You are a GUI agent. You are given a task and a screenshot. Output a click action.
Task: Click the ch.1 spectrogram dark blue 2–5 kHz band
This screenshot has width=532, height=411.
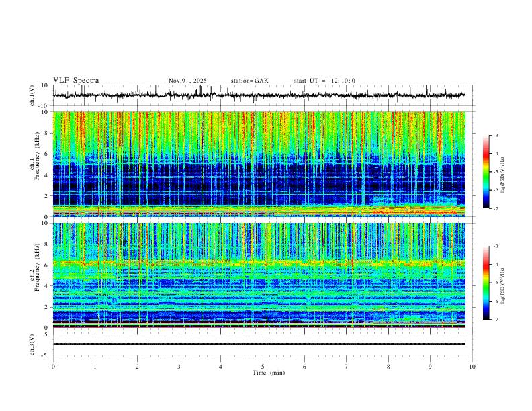click(259, 181)
